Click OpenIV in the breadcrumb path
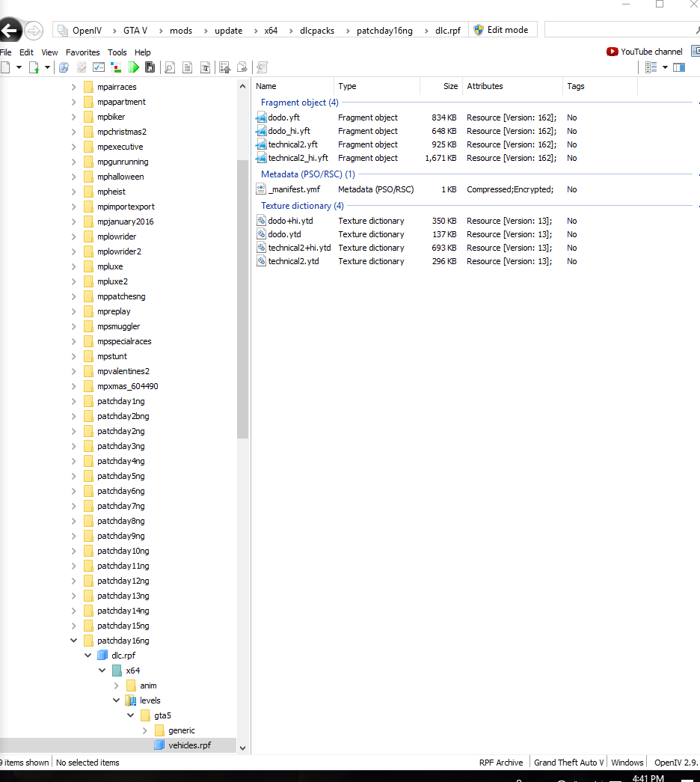Image resolution: width=700 pixels, height=782 pixels. point(87,31)
